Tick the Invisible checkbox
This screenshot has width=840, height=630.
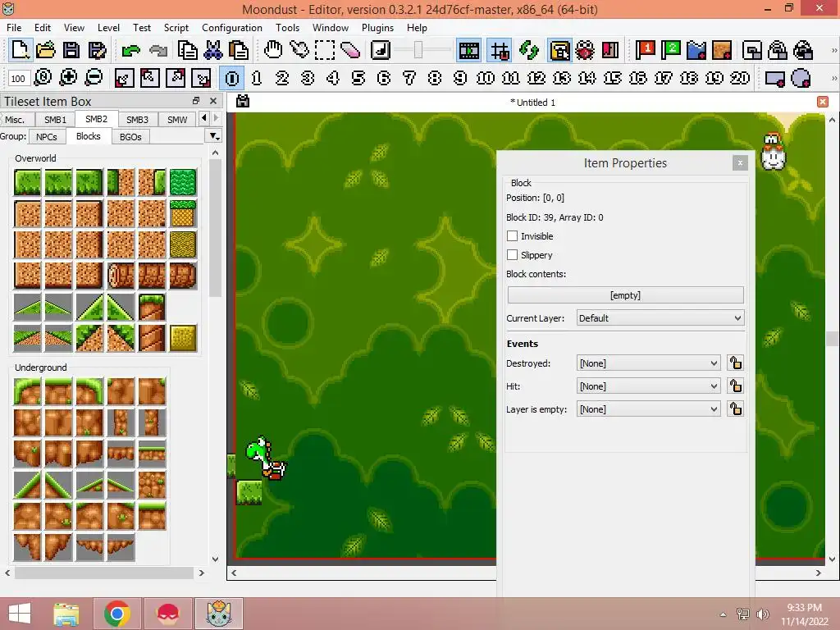click(512, 236)
